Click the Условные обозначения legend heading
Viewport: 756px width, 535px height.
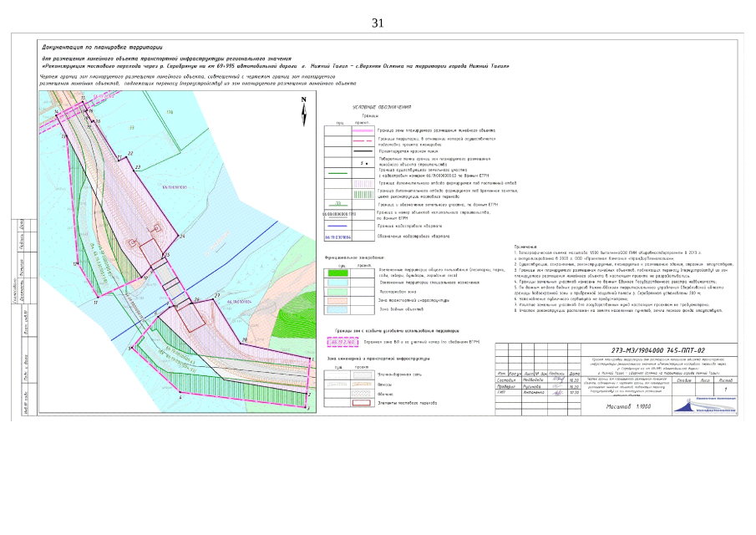pyautogui.click(x=381, y=107)
